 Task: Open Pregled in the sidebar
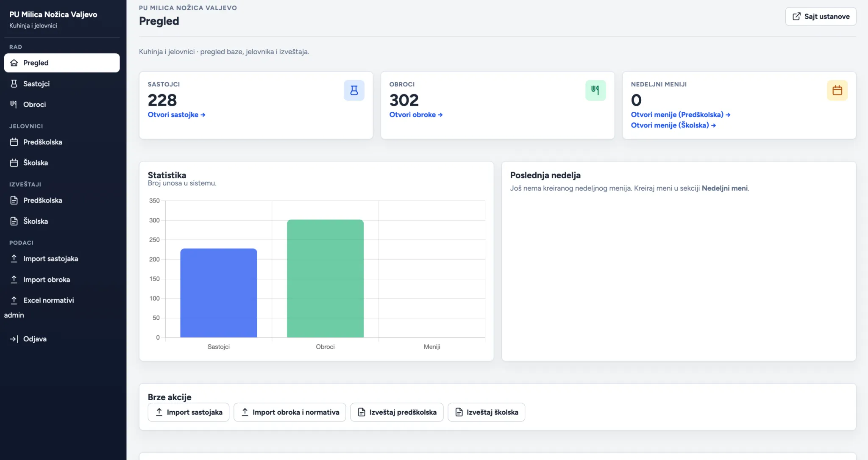[62, 63]
